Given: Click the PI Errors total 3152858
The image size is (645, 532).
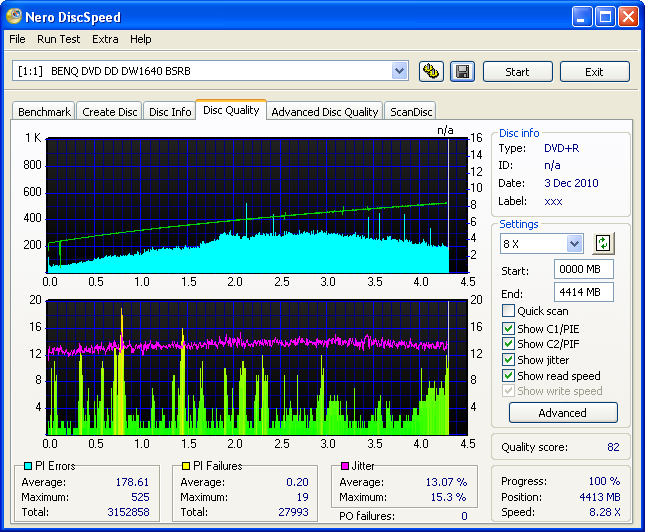Looking at the screenshot, I should click(128, 512).
